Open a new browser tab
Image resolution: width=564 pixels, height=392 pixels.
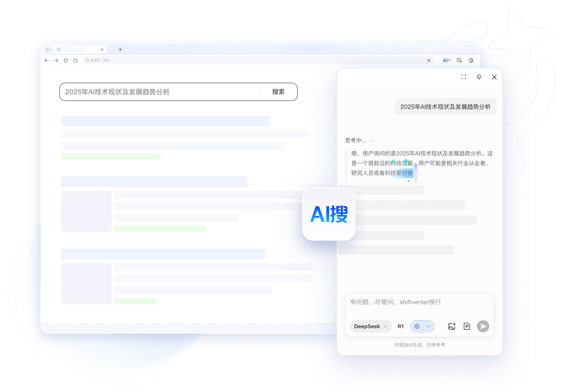click(x=120, y=49)
